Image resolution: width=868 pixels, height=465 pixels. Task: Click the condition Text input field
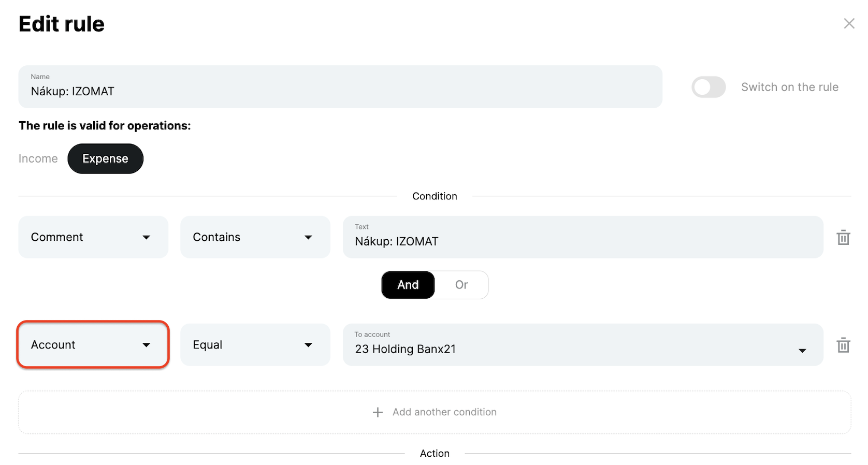point(582,237)
